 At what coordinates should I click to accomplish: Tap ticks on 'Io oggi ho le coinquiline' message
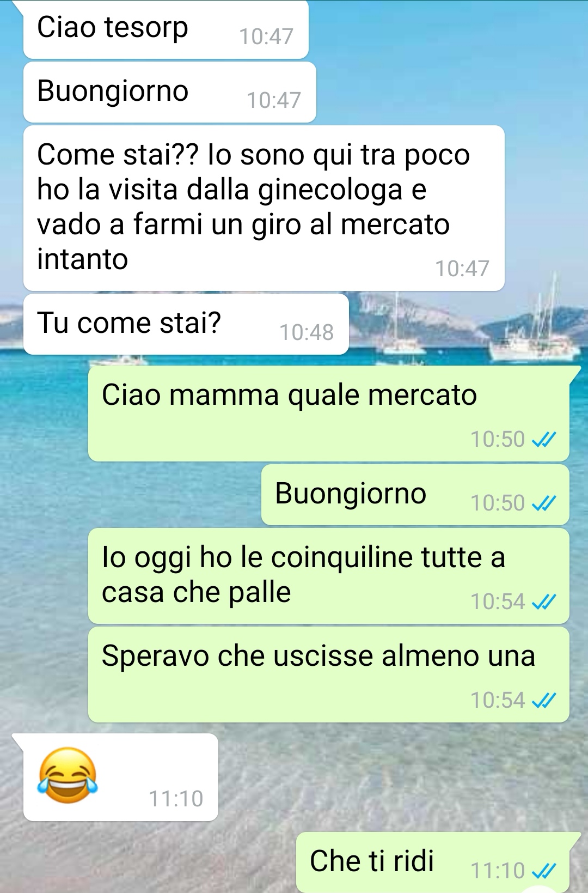[x=544, y=602]
